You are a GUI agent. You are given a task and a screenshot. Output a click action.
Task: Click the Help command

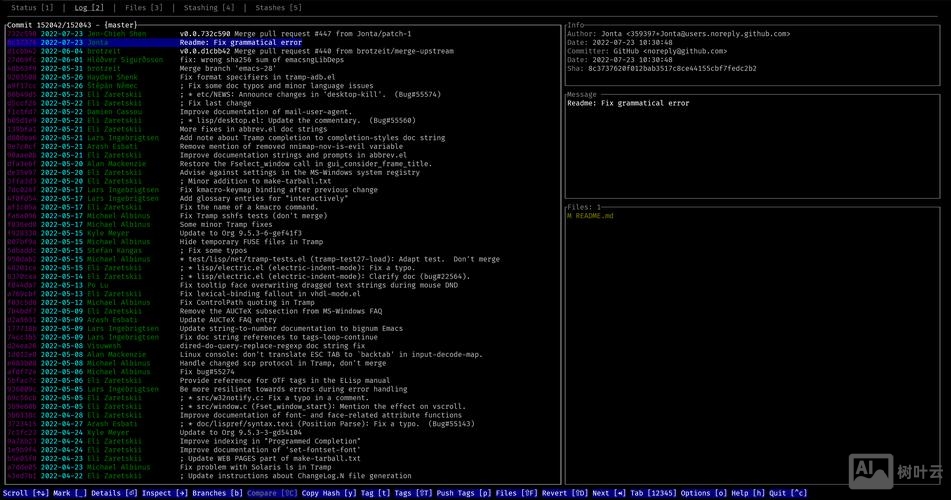pyautogui.click(x=742, y=493)
